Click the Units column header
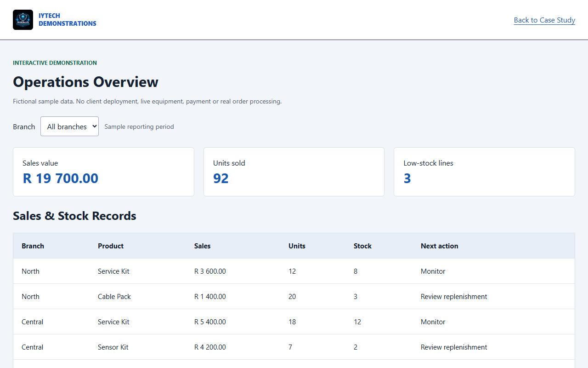 point(297,246)
